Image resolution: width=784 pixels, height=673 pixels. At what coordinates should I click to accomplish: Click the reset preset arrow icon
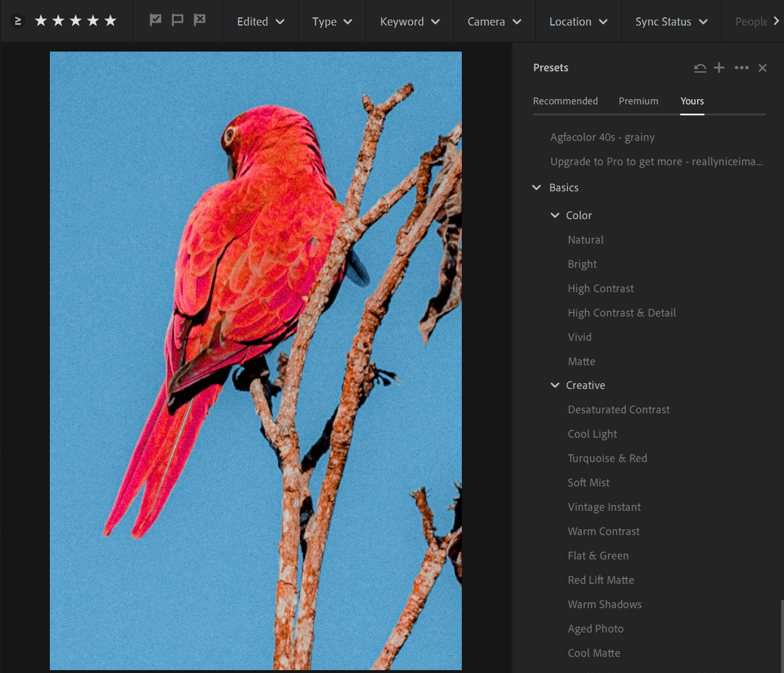coord(700,68)
